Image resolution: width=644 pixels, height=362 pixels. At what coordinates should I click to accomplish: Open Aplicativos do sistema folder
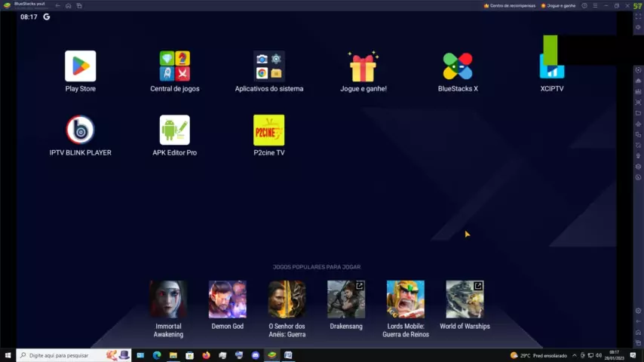[x=269, y=66]
